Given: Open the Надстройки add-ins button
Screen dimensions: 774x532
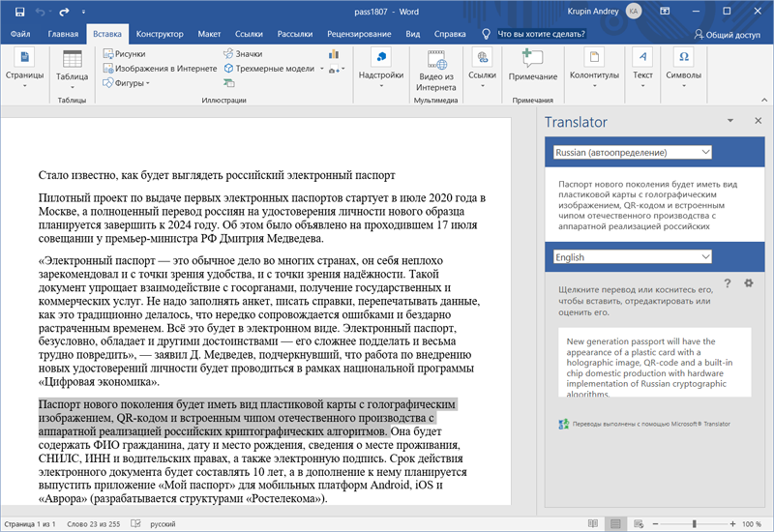Looking at the screenshot, I should tap(380, 64).
